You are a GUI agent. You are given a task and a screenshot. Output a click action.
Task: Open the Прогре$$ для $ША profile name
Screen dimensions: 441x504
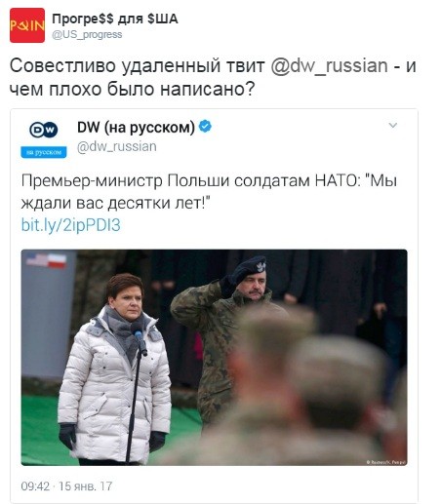(x=115, y=19)
